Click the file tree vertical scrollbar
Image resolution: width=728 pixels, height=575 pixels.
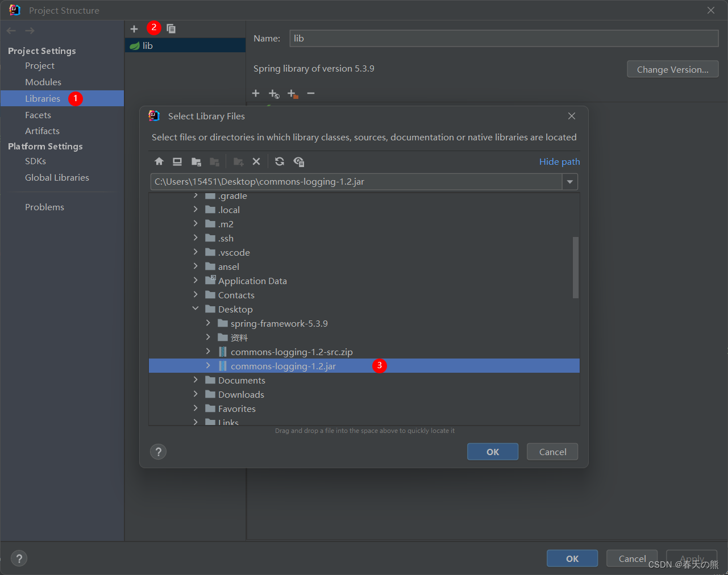tap(575, 267)
